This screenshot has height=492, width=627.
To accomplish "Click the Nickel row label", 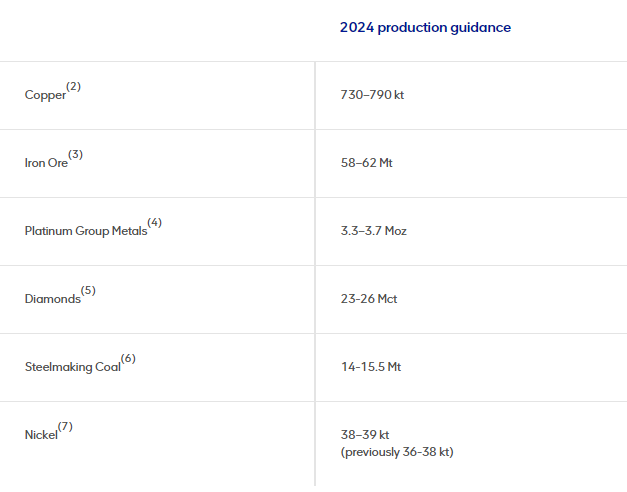I will (41, 435).
